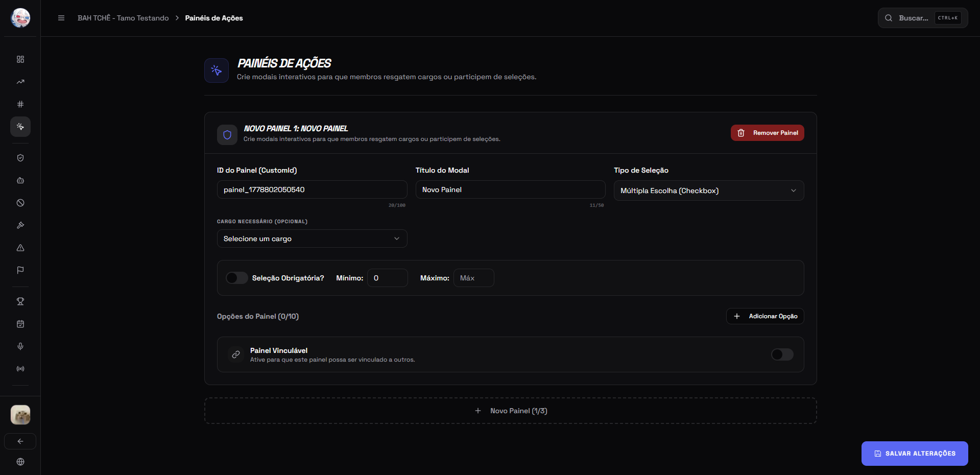Viewport: 980px width, 475px height.
Task: Open the hashtag channels sidebar icon
Action: (x=20, y=104)
